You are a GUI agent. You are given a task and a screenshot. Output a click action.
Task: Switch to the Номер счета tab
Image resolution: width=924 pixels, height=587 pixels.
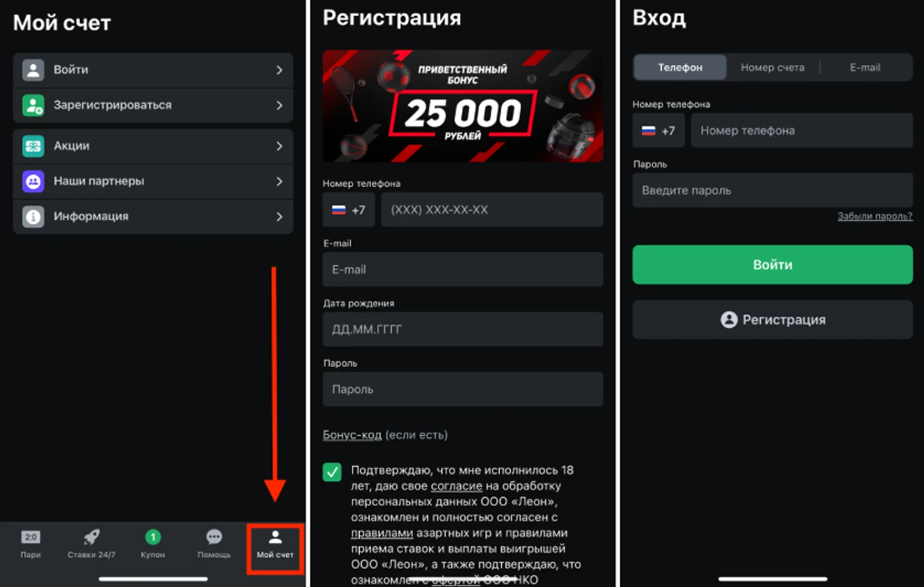point(772,67)
